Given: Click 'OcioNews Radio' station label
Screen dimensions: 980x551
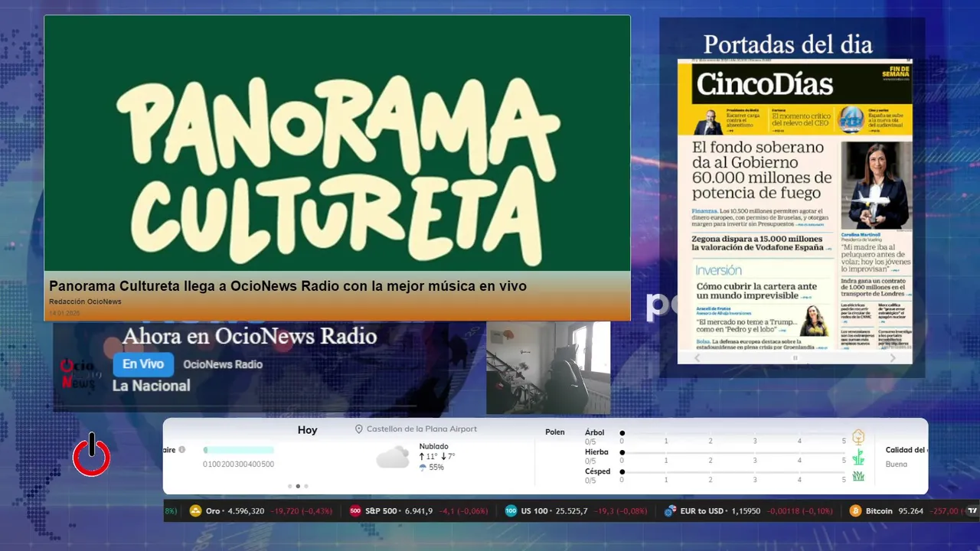Looking at the screenshot, I should [223, 364].
